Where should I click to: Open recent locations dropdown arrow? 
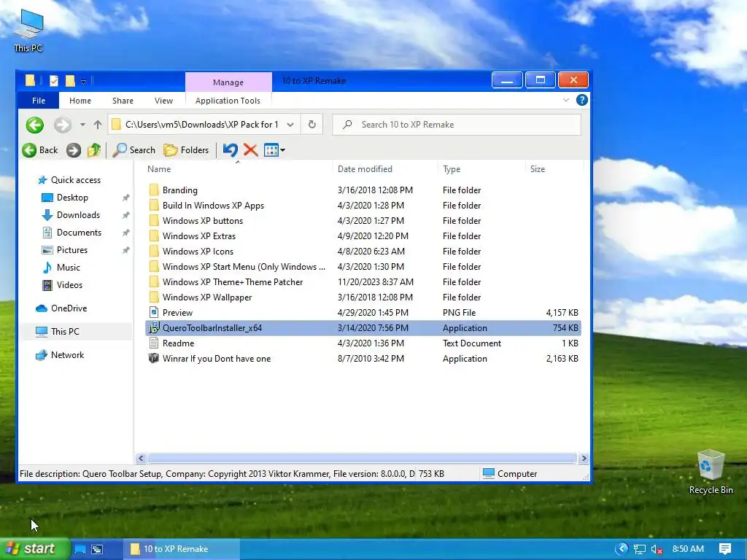click(x=82, y=125)
